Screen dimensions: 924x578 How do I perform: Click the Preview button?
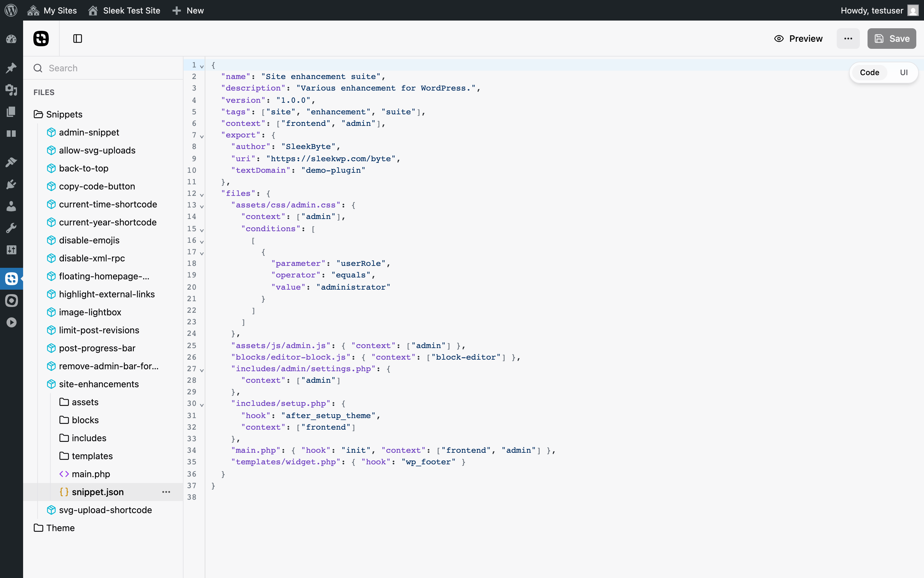coord(798,39)
